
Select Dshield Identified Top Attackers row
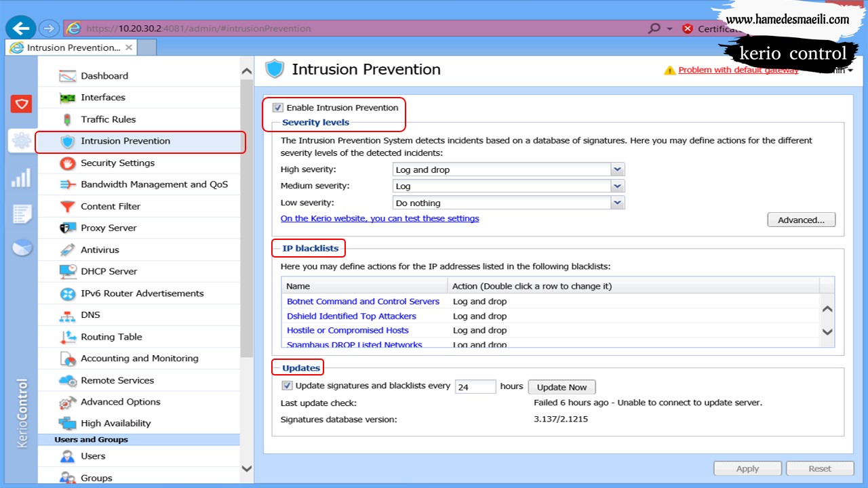click(551, 317)
